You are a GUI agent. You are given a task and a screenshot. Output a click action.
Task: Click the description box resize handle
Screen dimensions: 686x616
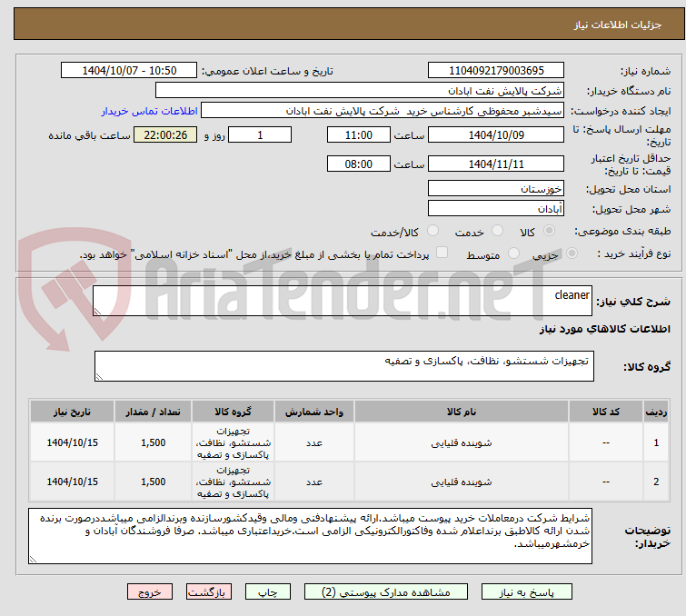click(97, 311)
